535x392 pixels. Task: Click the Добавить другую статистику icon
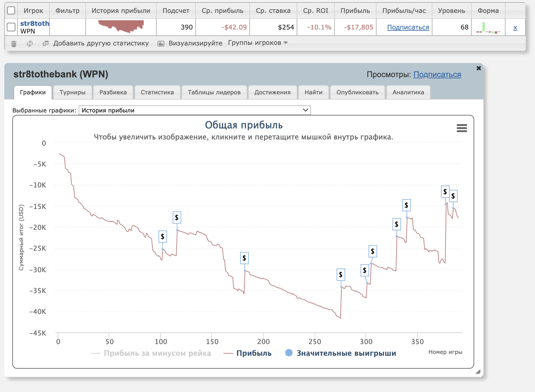[x=46, y=43]
